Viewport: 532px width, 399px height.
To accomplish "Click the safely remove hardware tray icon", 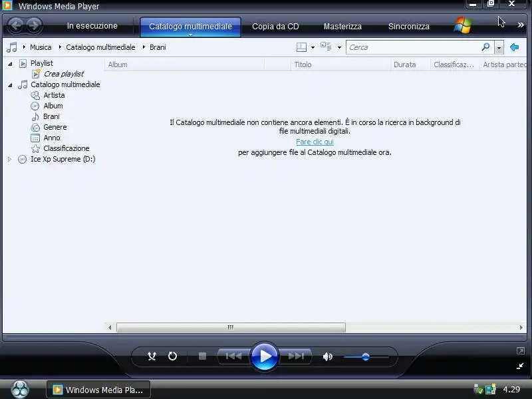I will [x=477, y=390].
